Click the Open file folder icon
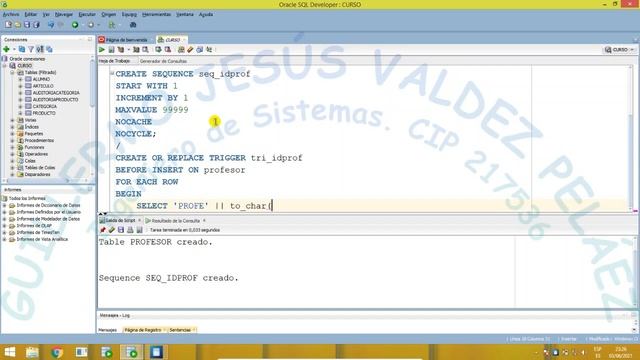This screenshot has height=360, width=640. [x=18, y=25]
